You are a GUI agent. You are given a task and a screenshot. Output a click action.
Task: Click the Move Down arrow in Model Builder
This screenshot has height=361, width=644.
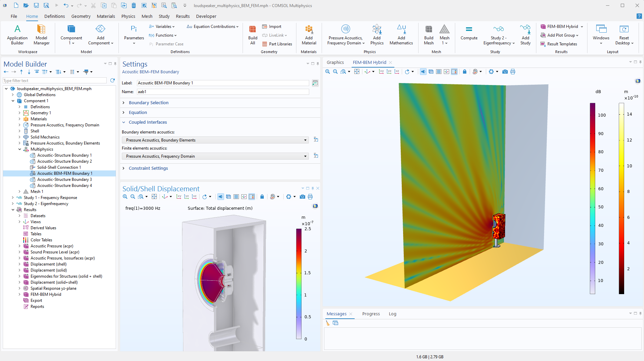(x=29, y=72)
